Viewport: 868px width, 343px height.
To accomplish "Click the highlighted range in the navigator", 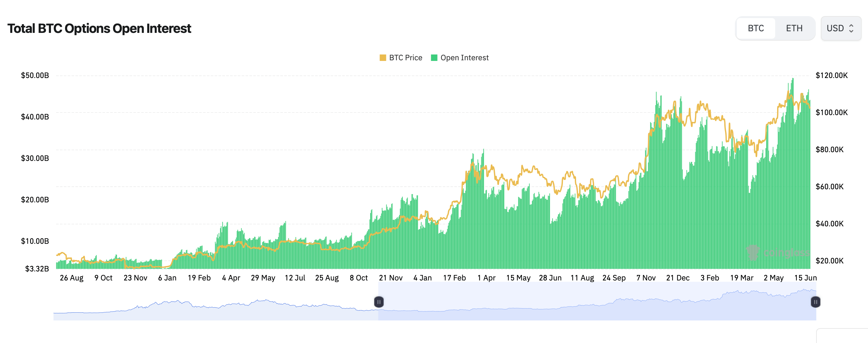I will coord(596,304).
